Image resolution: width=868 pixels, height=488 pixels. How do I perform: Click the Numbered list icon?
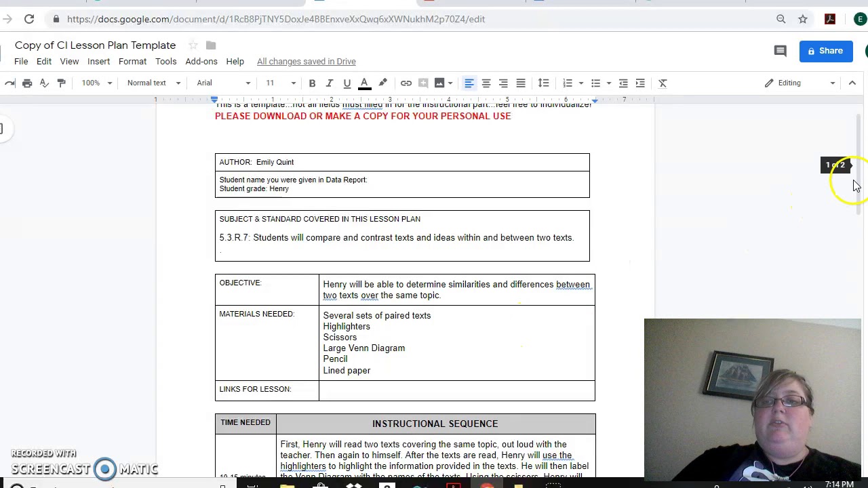click(x=568, y=83)
